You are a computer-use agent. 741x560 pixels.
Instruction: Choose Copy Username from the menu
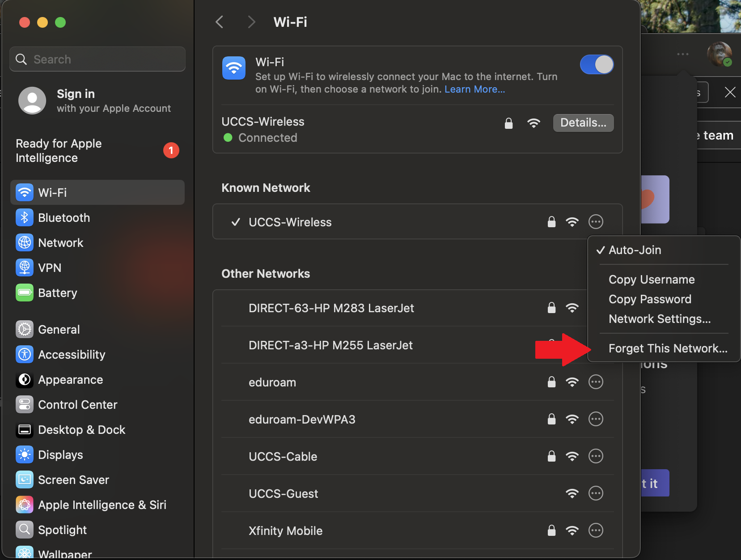coord(664,280)
